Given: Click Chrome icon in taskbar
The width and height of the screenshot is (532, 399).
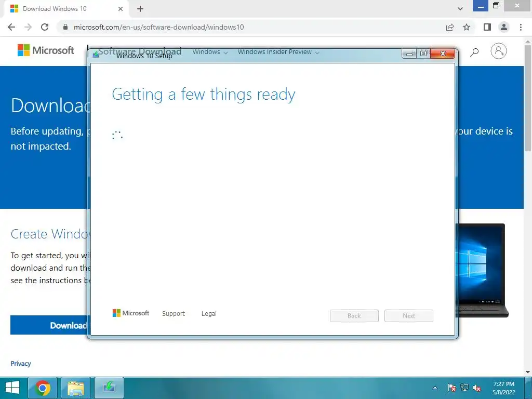Looking at the screenshot, I should 43,388.
